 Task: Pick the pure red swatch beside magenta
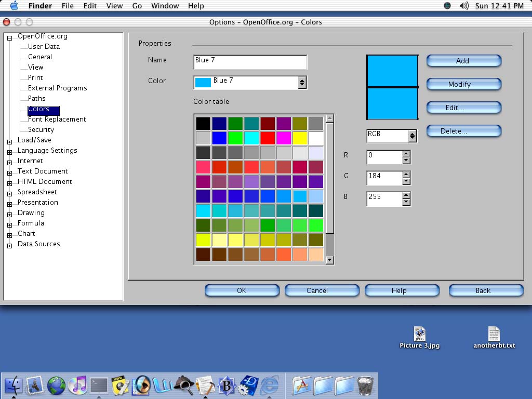click(268, 138)
